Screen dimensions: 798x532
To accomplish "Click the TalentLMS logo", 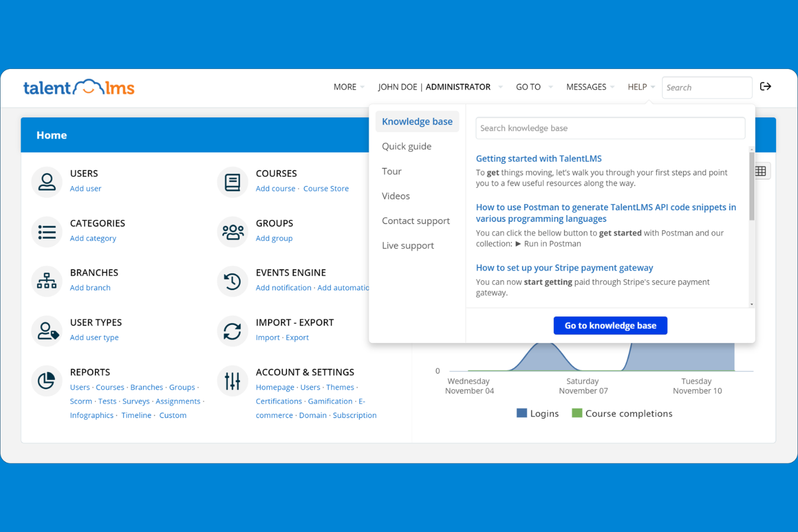I will coord(79,87).
